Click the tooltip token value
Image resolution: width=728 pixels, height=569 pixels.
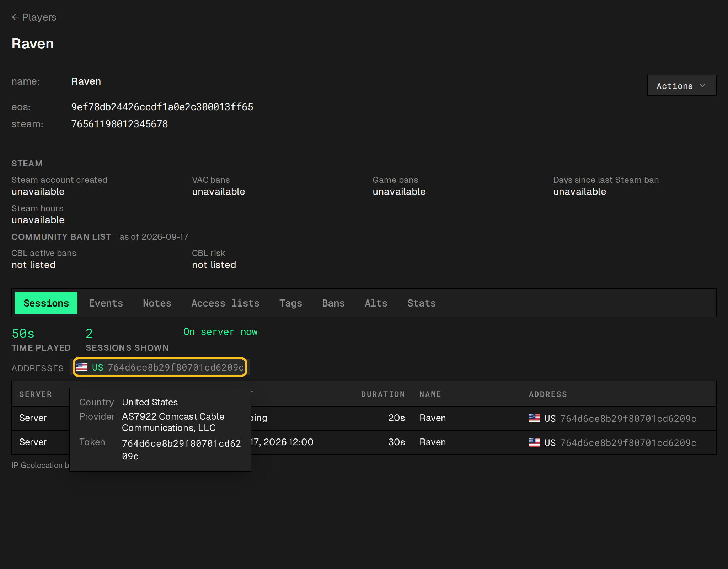point(181,450)
